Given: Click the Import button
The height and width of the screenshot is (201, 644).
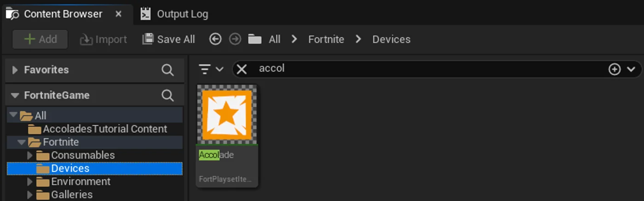Looking at the screenshot, I should pyautogui.click(x=103, y=40).
